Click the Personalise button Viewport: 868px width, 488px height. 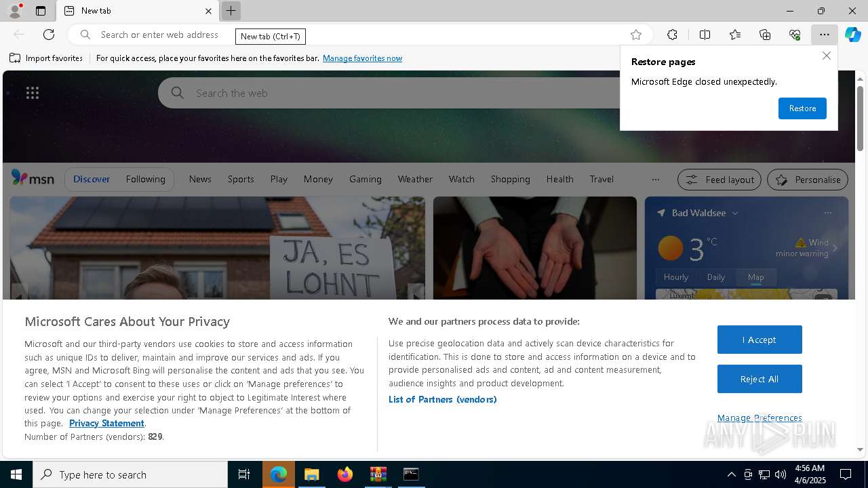tap(808, 180)
